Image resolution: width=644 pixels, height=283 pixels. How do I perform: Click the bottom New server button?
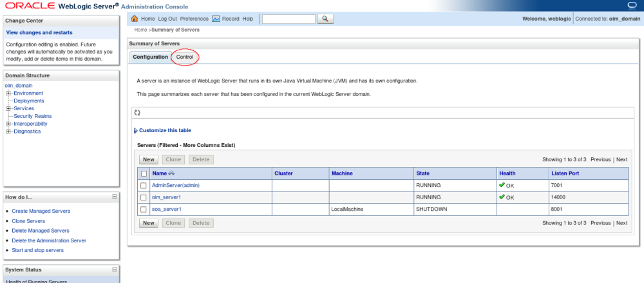[149, 223]
